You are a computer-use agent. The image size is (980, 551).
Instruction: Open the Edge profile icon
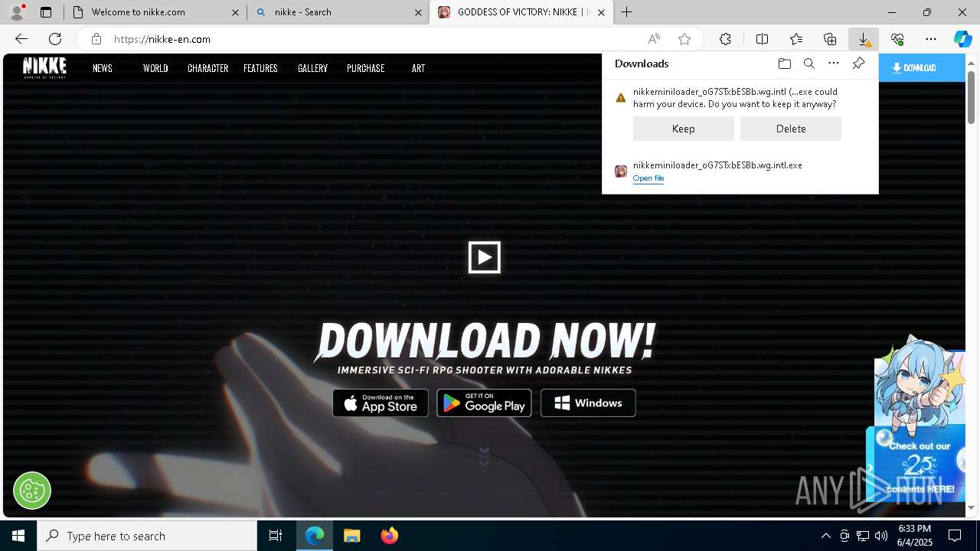tap(17, 12)
